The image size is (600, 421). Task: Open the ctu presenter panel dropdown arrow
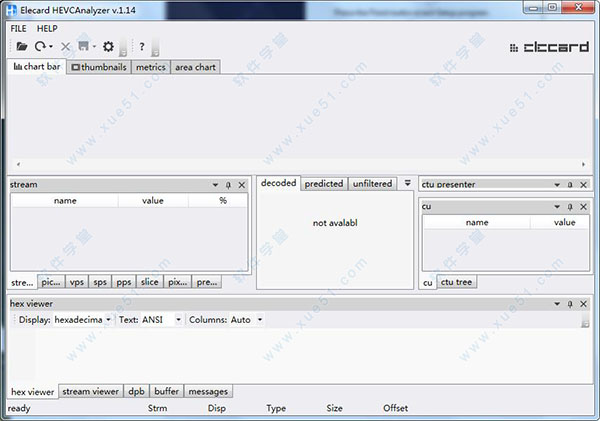tap(557, 185)
